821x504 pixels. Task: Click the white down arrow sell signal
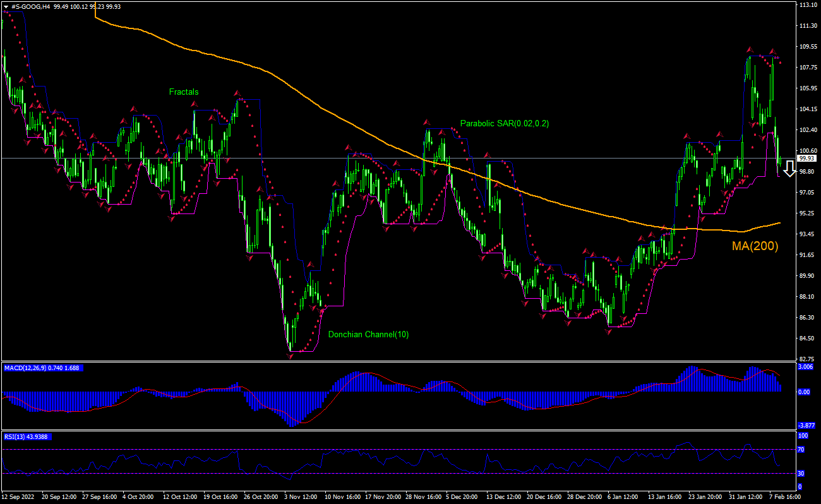click(789, 169)
